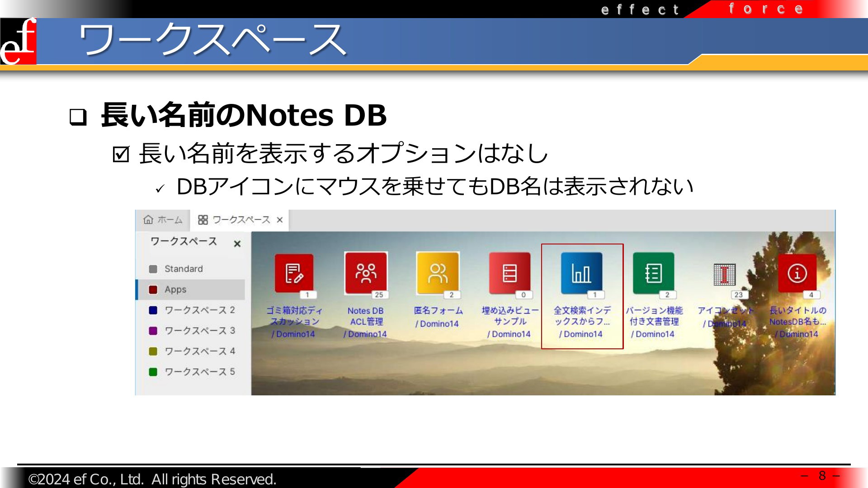Open the 匿名フォーム database icon
This screenshot has height=488, width=868.
[438, 273]
